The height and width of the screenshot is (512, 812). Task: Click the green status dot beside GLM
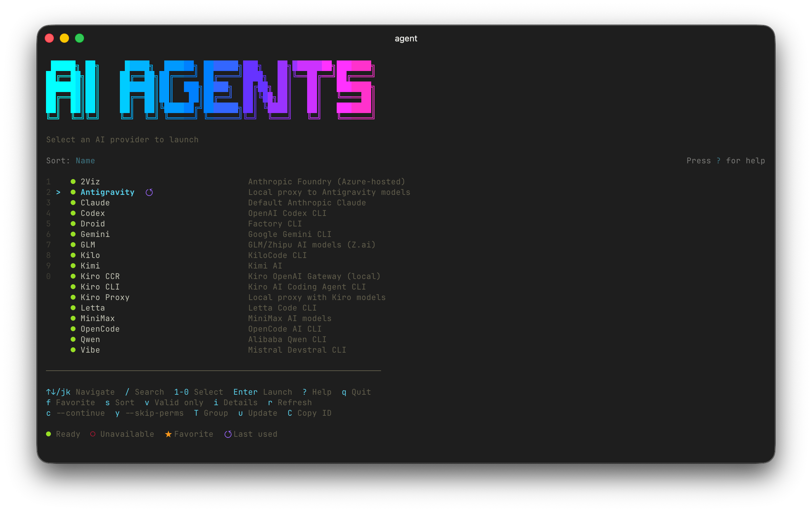point(73,244)
